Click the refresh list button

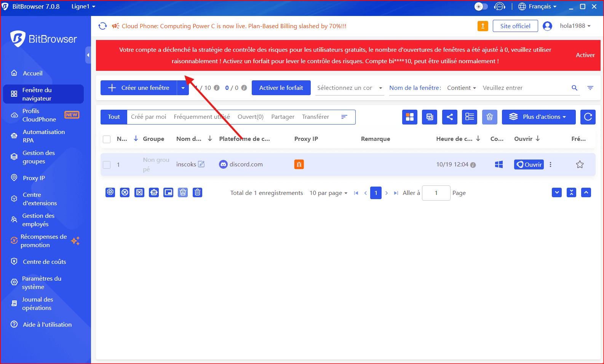click(x=588, y=117)
